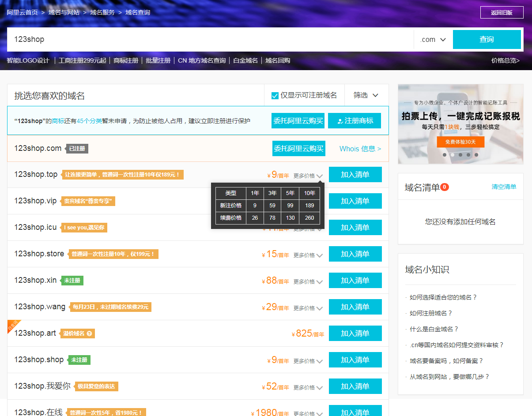Open 域名与网站 breadcrumb link

tap(64, 12)
